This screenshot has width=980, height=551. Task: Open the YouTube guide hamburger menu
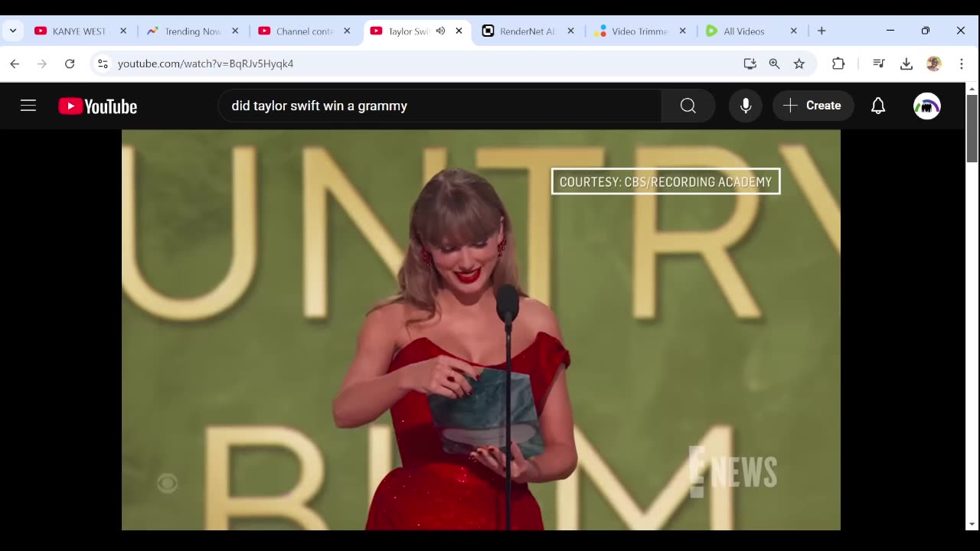pos(28,106)
